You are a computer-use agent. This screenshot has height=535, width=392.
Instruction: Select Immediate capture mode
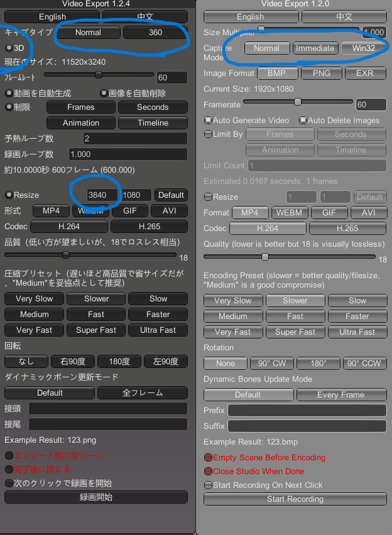point(315,48)
